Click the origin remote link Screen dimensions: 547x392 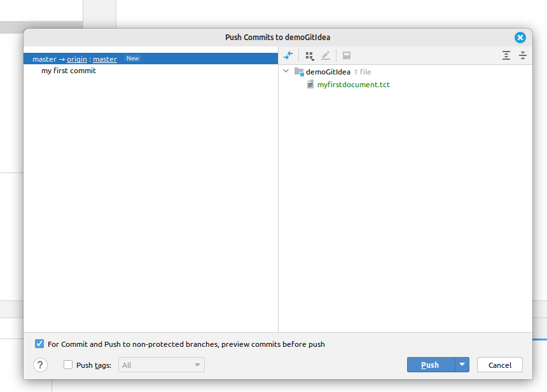pyautogui.click(x=77, y=59)
